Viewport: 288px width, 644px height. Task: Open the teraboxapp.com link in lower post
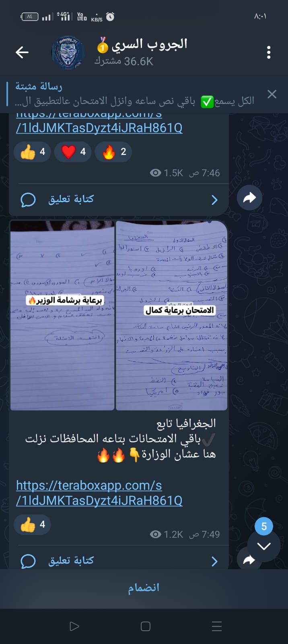[99, 493]
